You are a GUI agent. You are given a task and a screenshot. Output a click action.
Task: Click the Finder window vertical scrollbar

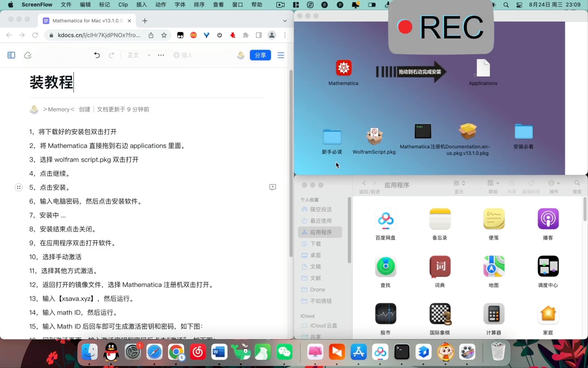tap(585, 209)
